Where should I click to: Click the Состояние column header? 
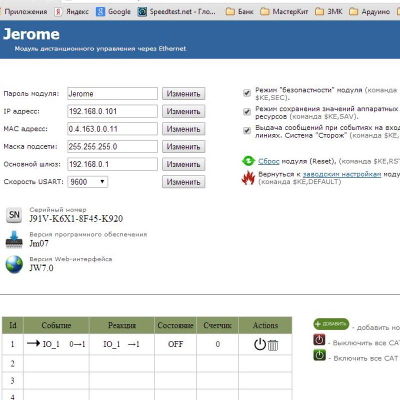click(x=175, y=325)
